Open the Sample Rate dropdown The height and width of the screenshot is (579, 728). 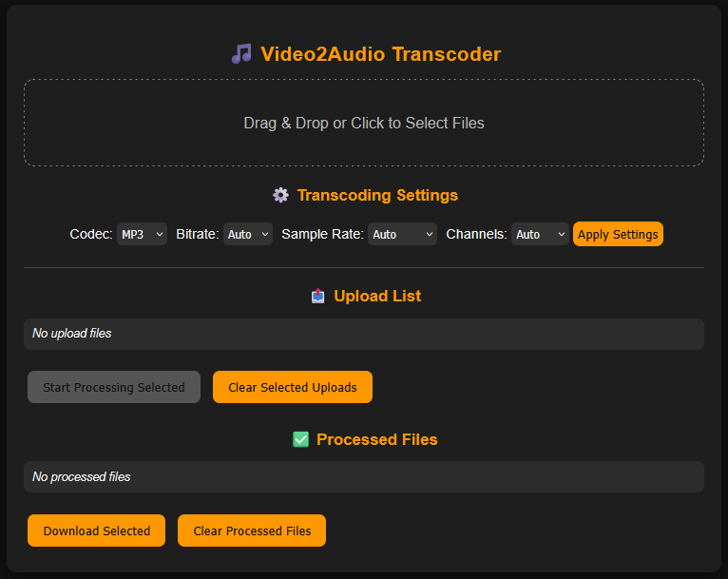402,234
